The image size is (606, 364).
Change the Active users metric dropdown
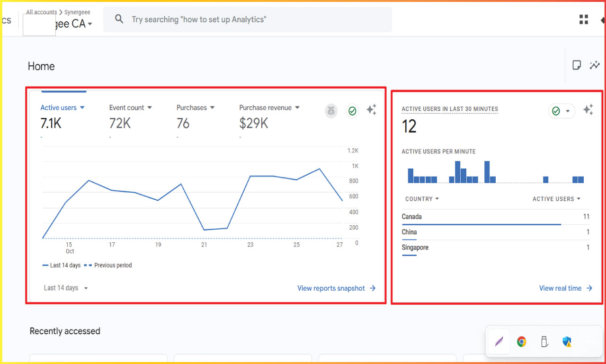coord(62,107)
